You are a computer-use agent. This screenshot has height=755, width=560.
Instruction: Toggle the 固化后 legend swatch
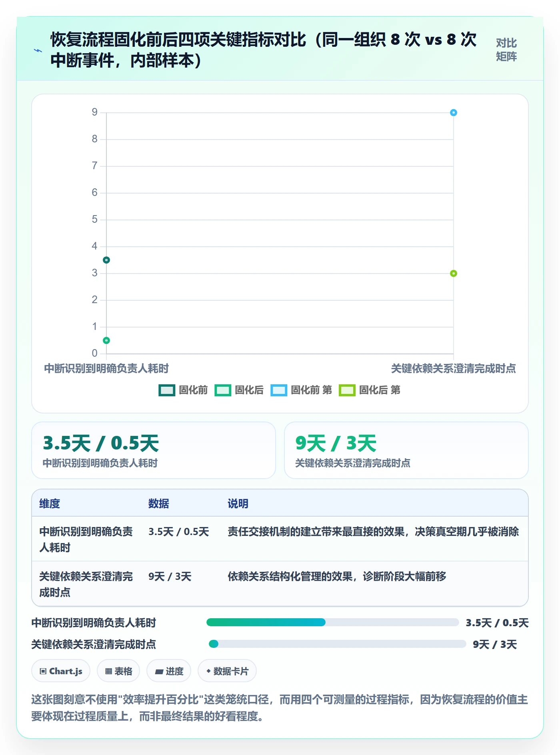click(223, 390)
